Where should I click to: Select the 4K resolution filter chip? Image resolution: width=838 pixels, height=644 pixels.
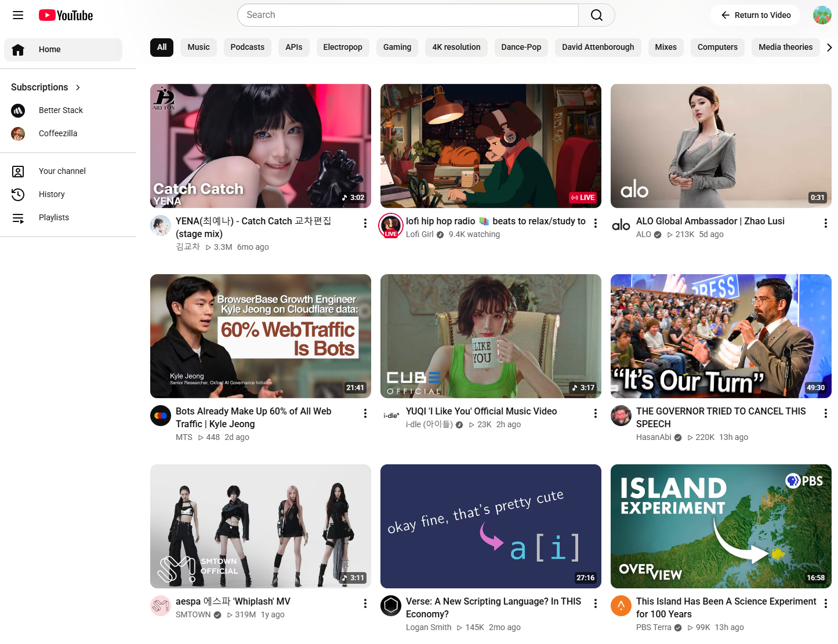[x=456, y=48]
